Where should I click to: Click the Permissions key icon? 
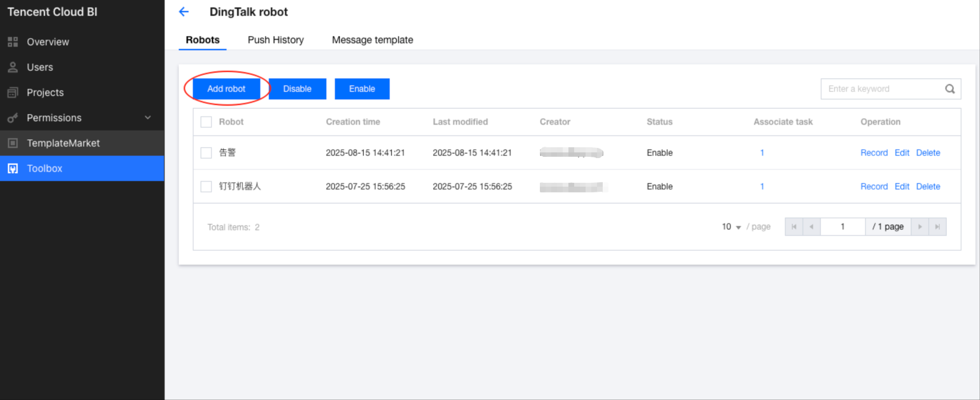(x=13, y=118)
